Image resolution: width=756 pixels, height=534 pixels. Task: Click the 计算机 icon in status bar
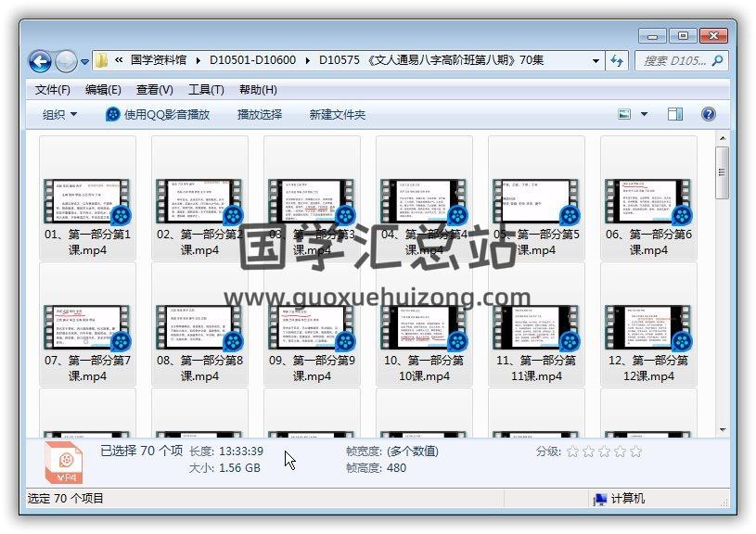(x=601, y=499)
